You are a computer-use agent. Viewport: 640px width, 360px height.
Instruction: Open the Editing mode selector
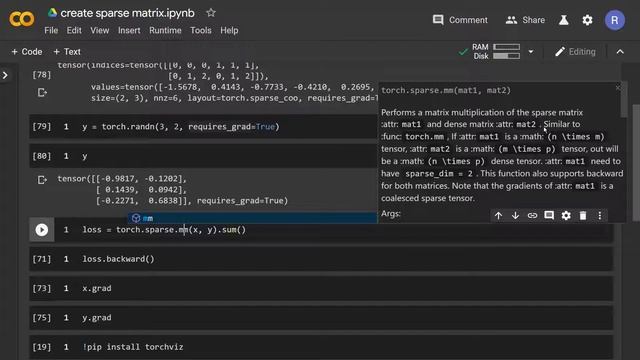click(575, 52)
